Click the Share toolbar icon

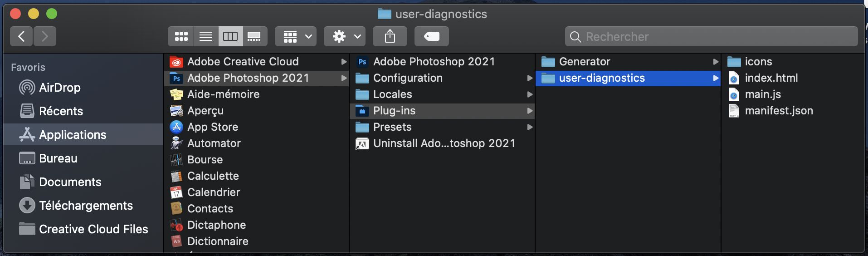coord(390,36)
